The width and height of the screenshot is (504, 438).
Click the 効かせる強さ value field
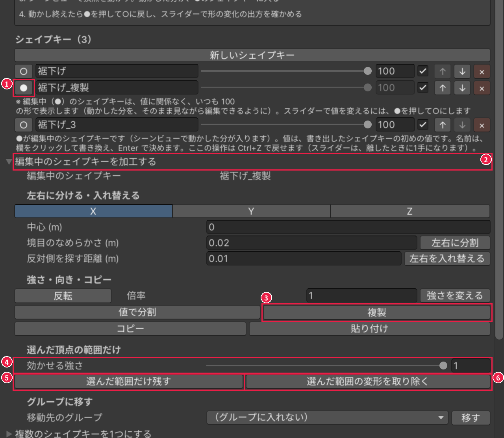coord(471,366)
